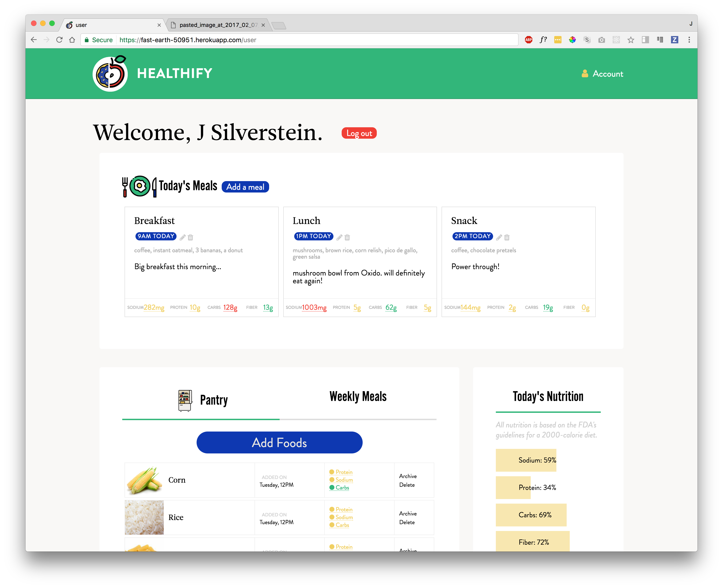The height and width of the screenshot is (588, 723).
Task: Click the Sodium indicator dot for Rice
Action: [332, 517]
